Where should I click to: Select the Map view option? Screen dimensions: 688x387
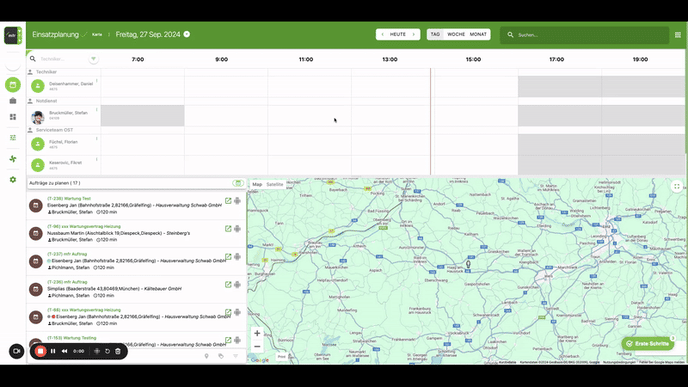tap(257, 184)
